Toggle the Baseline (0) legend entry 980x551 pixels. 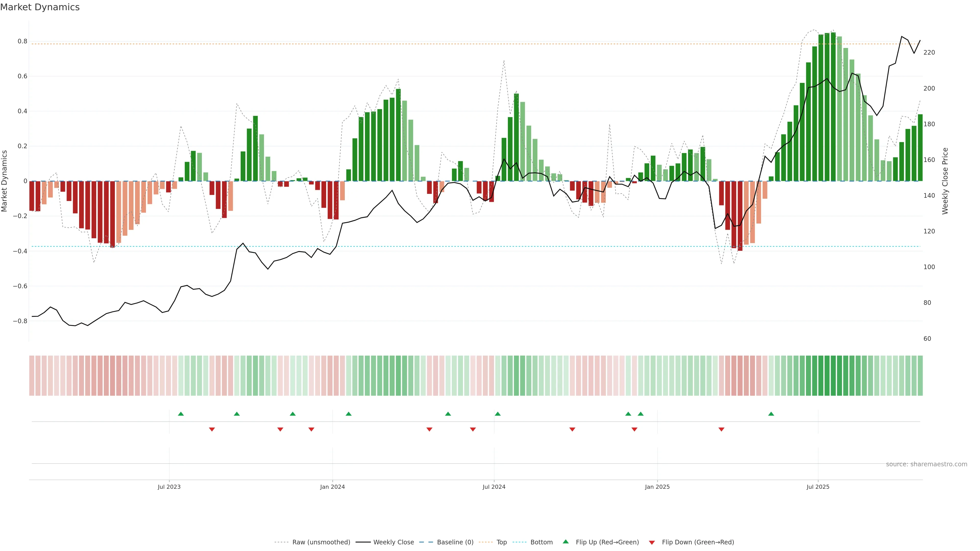tap(455, 542)
